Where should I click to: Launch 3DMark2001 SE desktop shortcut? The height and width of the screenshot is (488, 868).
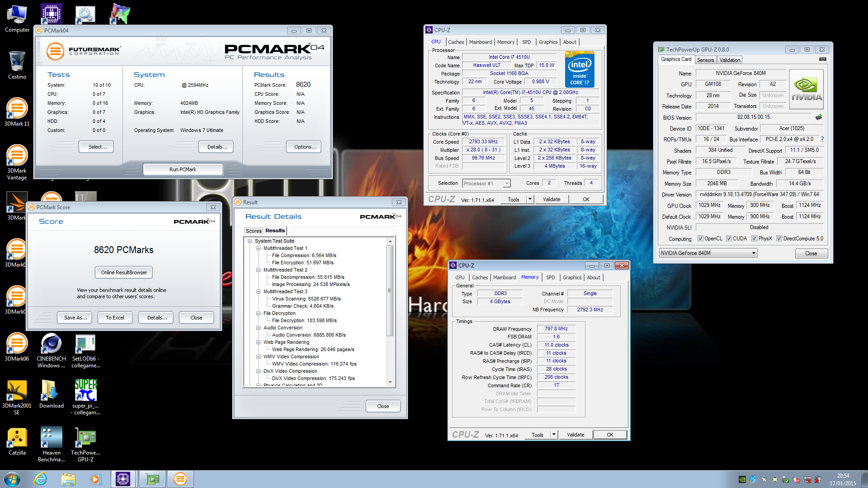(17, 397)
